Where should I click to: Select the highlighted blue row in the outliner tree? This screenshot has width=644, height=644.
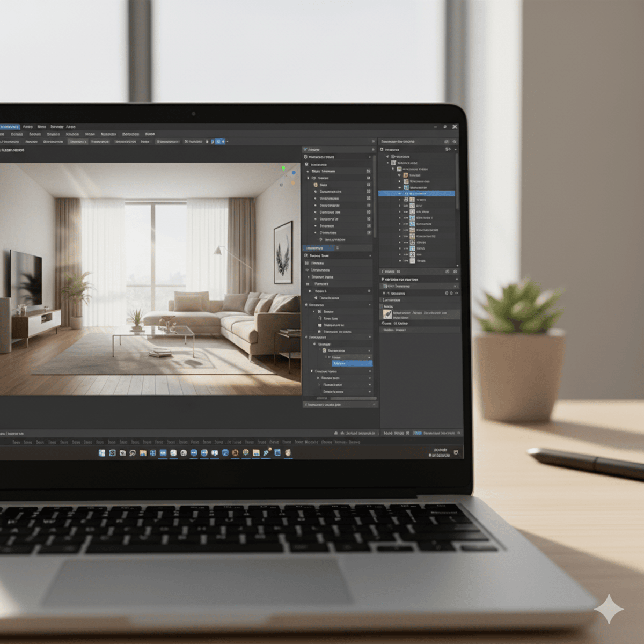point(416,193)
